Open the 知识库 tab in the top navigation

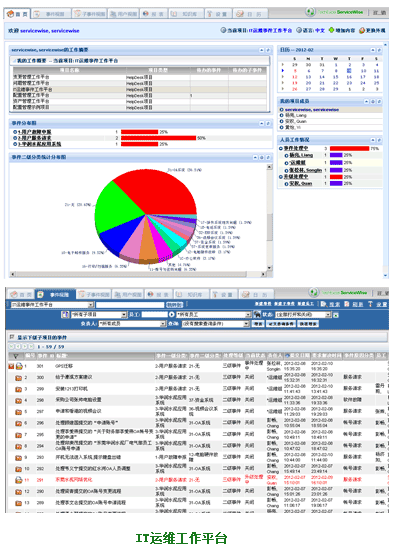[184, 14]
